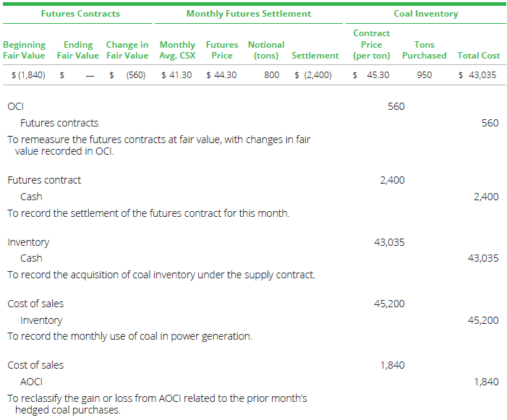The image size is (507, 420).
Task: Click the 'monthly use of coal' description
Action: (129, 336)
